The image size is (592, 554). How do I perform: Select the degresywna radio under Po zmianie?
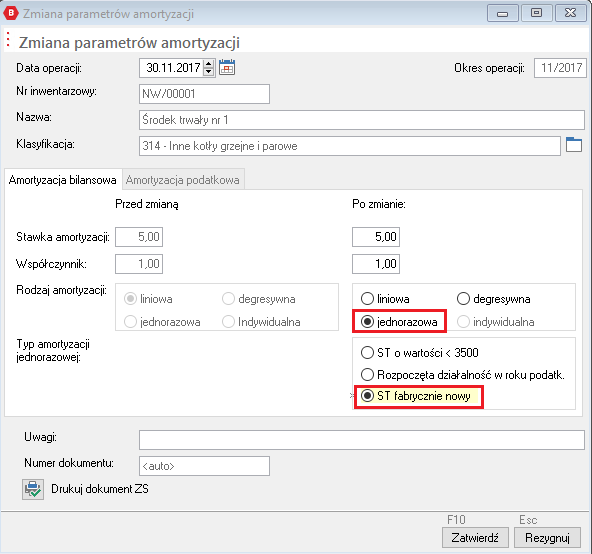tap(463, 299)
